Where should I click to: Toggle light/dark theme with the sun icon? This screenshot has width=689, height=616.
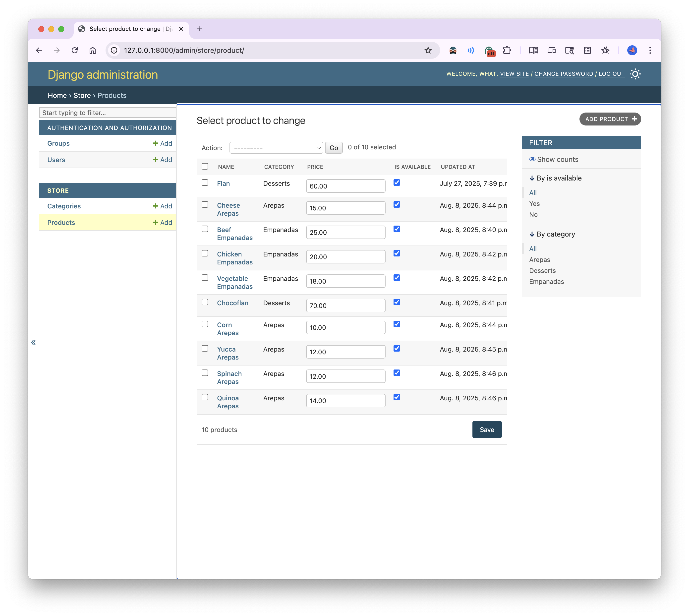635,74
